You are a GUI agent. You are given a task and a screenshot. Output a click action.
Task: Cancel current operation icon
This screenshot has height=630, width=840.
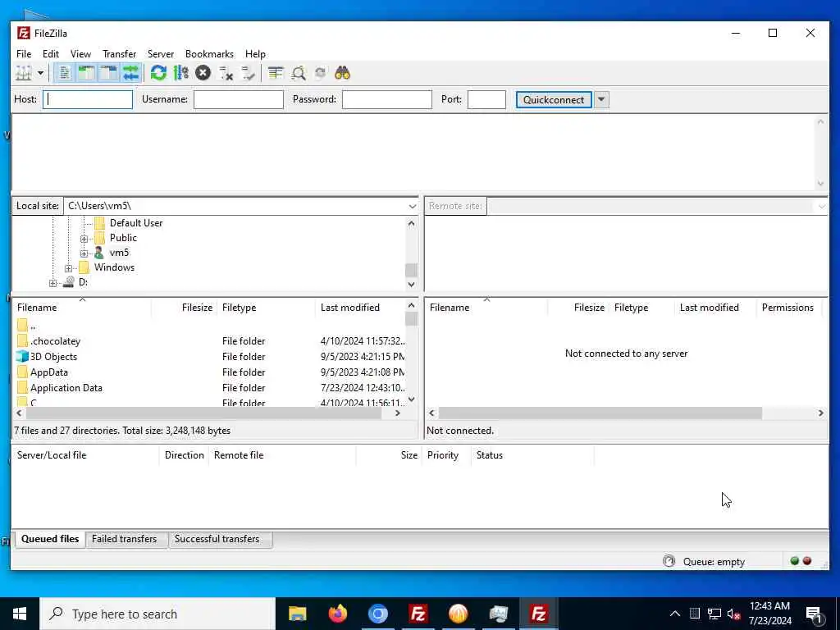(203, 73)
